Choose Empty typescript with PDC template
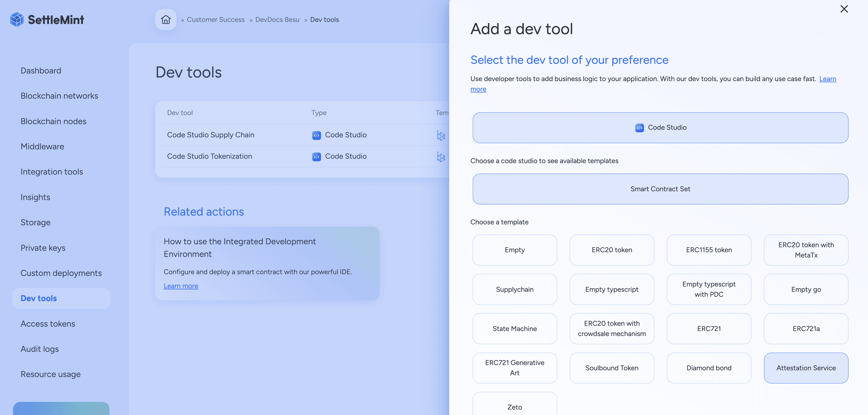The height and width of the screenshot is (415, 868). point(709,289)
